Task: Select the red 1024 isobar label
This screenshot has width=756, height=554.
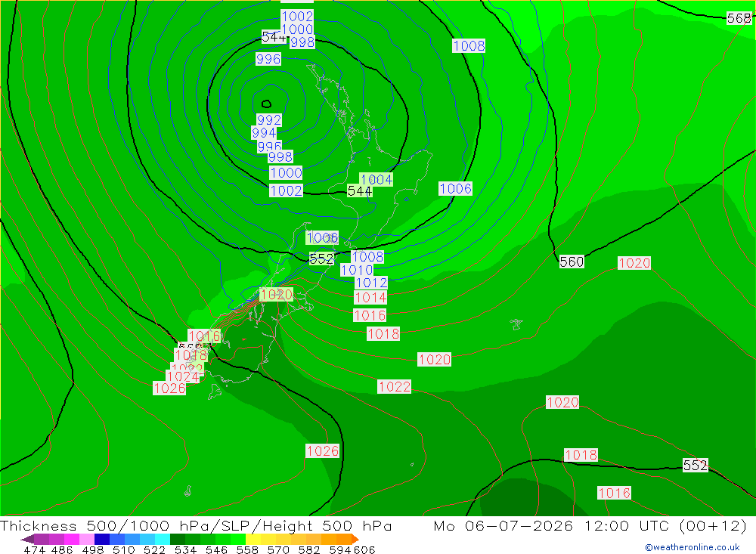Action: 183,376
